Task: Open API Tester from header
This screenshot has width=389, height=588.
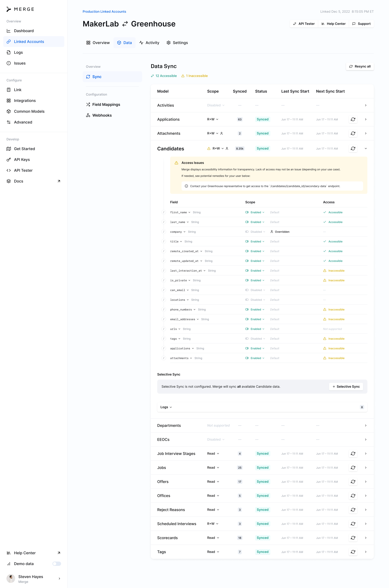Action: (304, 24)
